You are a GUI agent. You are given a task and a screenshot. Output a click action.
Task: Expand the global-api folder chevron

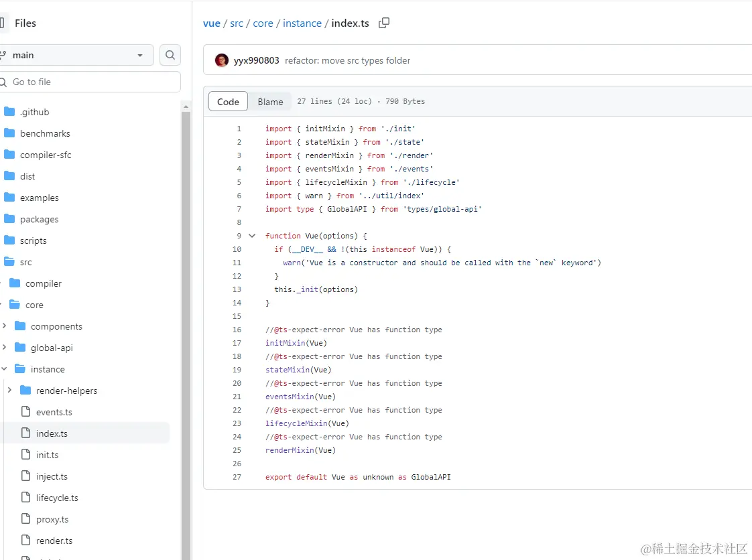tap(4, 347)
